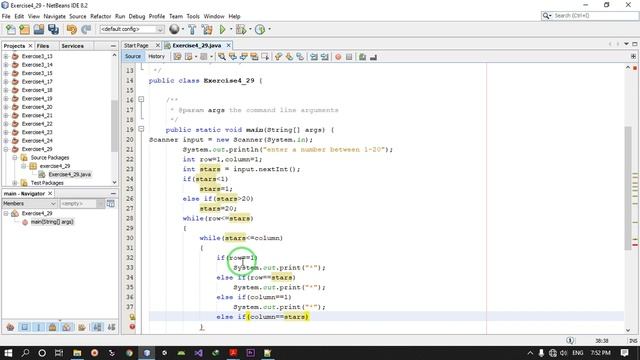Click the Projects panel vertical scrollbar
The width and height of the screenshot is (640, 360).
tap(114, 126)
